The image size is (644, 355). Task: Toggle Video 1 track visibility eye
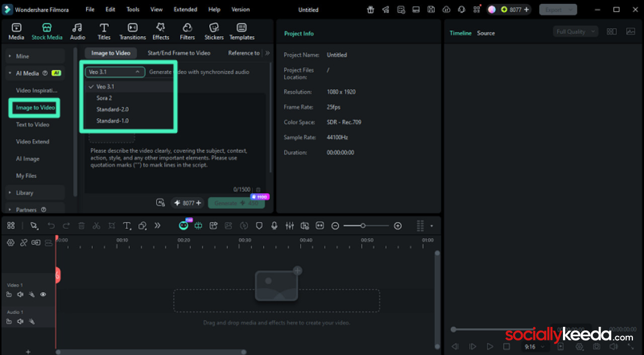[43, 294]
